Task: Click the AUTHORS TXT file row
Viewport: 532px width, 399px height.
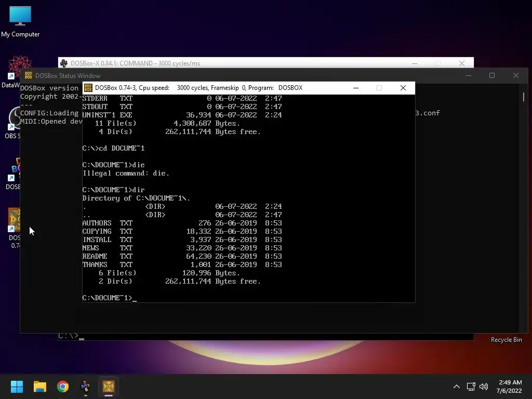Action: (x=182, y=223)
